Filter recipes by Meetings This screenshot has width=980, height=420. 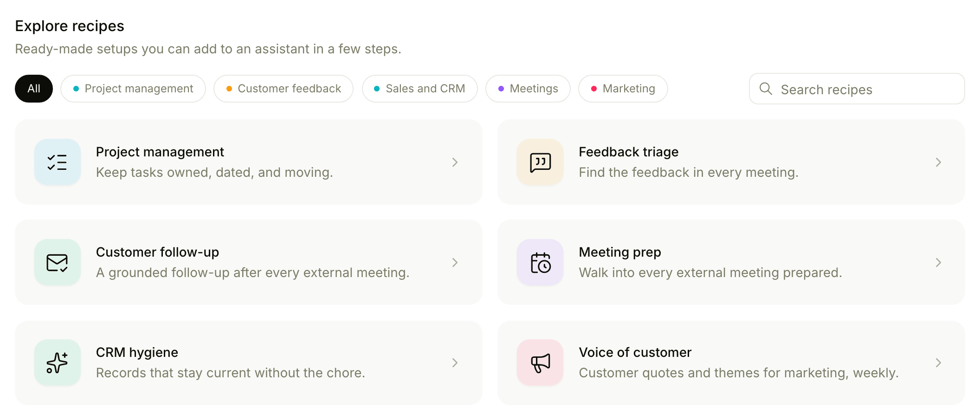528,89
